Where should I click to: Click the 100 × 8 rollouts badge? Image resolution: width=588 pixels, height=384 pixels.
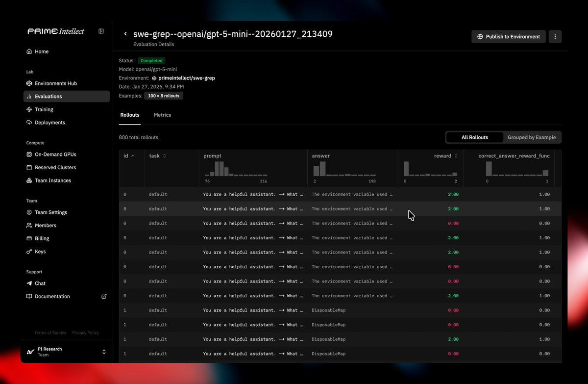tap(164, 96)
